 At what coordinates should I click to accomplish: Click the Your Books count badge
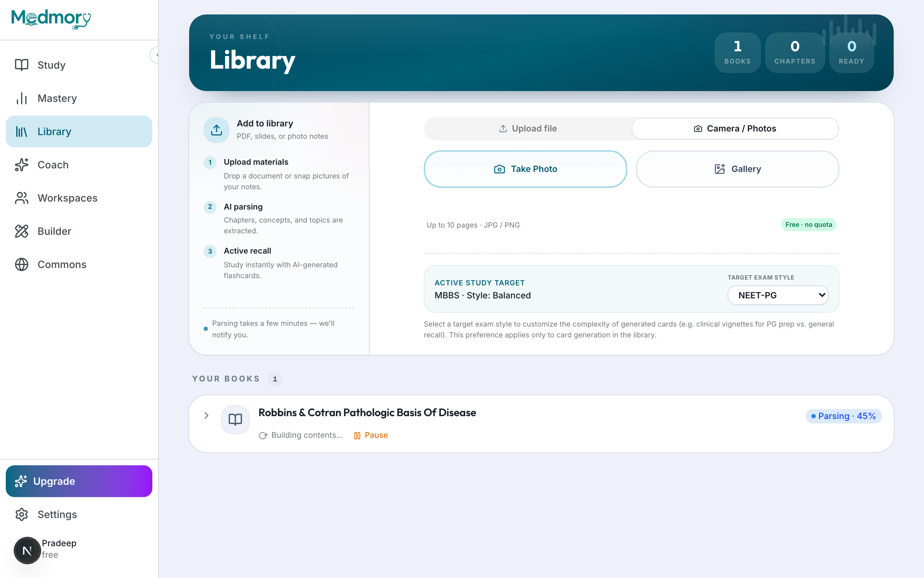pyautogui.click(x=275, y=379)
